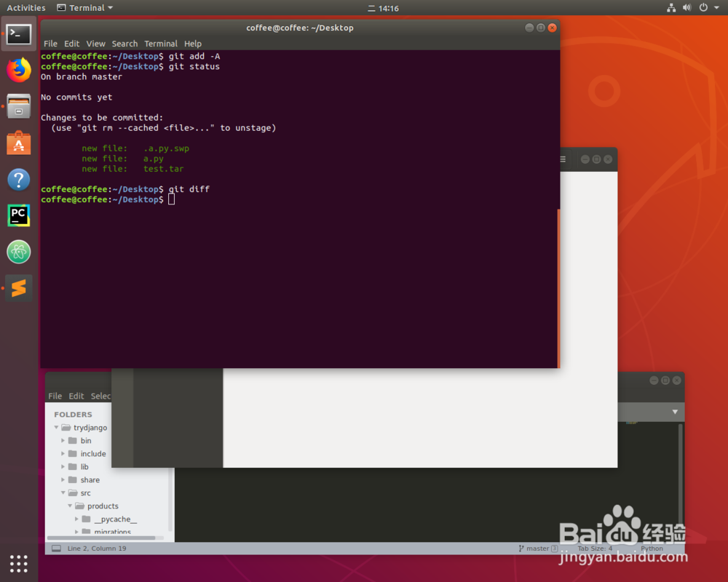The height and width of the screenshot is (582, 728).
Task: Close the Sublime Text window
Action: click(x=677, y=380)
